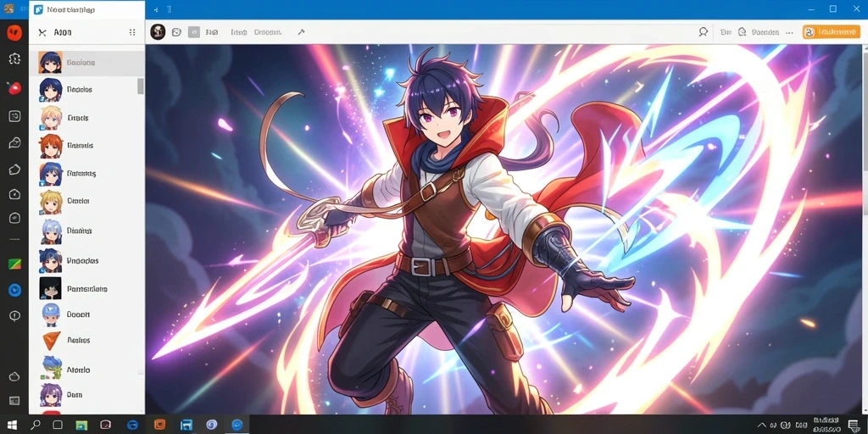Select the light-blue-haired character contact
Screen dimensions: 868x434
click(87, 231)
